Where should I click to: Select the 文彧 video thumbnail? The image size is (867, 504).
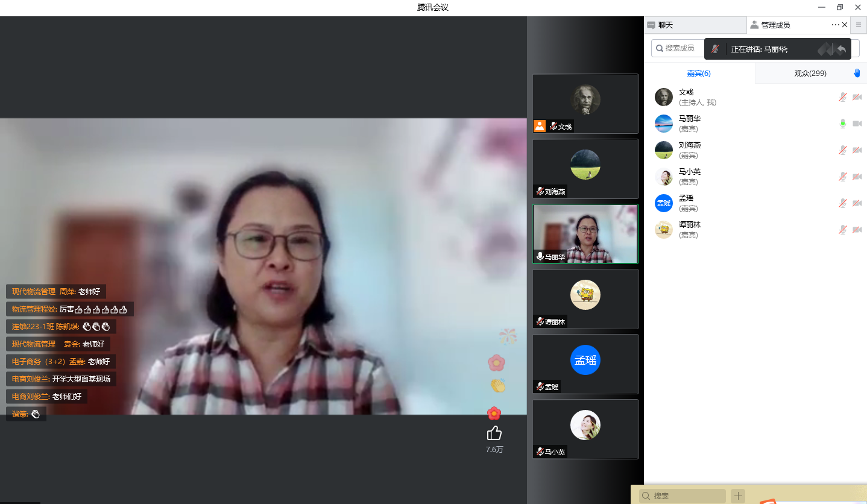click(585, 104)
